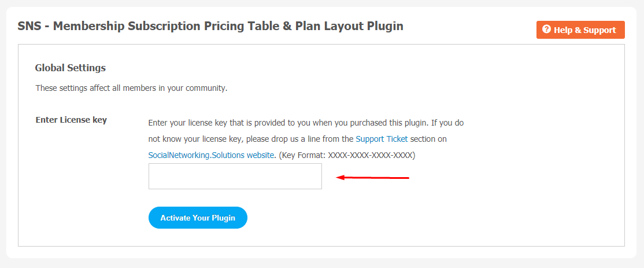This screenshot has width=644, height=268.
Task: Click the 'section on' text after Support Ticket
Action: 428,139
